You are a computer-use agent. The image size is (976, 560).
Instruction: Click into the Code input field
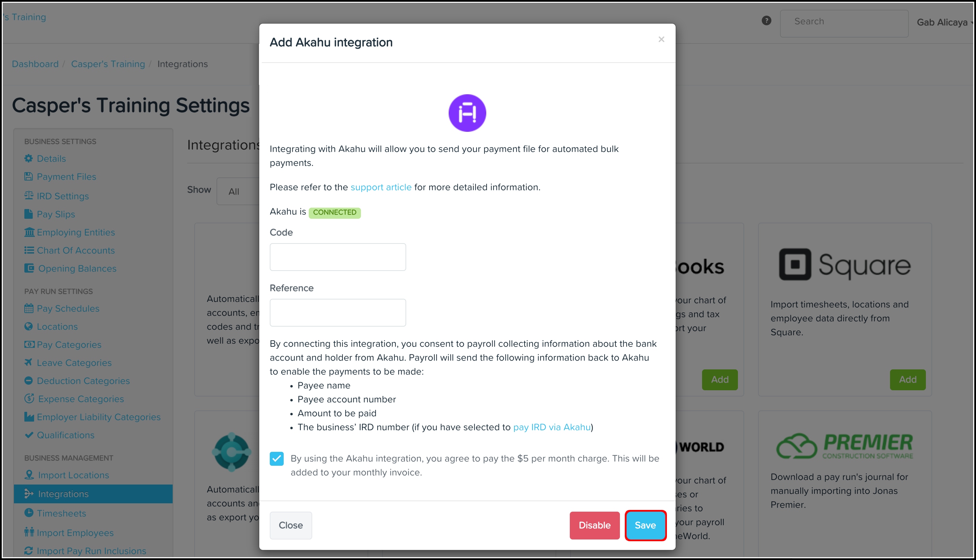[x=338, y=257]
